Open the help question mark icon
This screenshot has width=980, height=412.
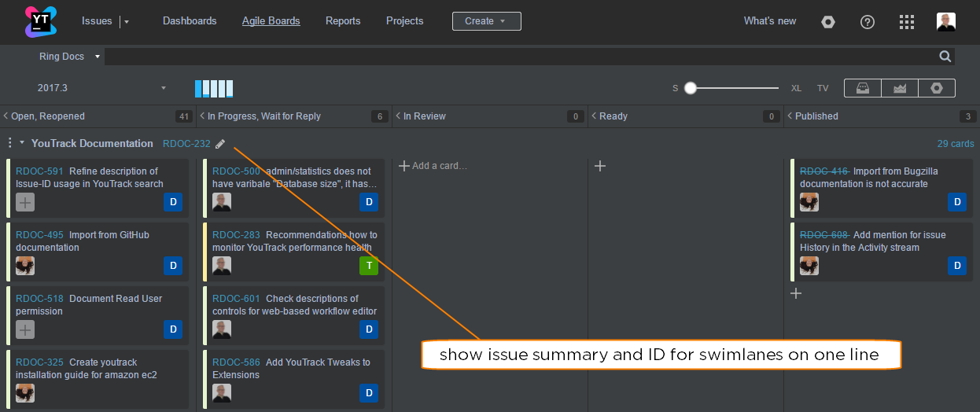[868, 22]
